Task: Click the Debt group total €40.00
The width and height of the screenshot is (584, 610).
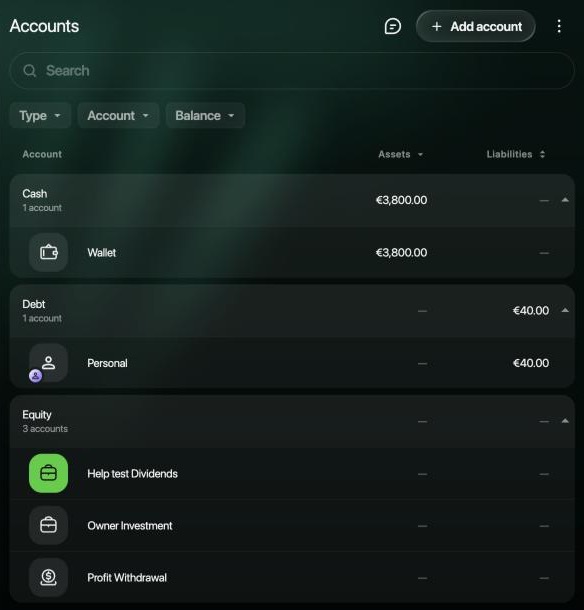Action: point(531,310)
